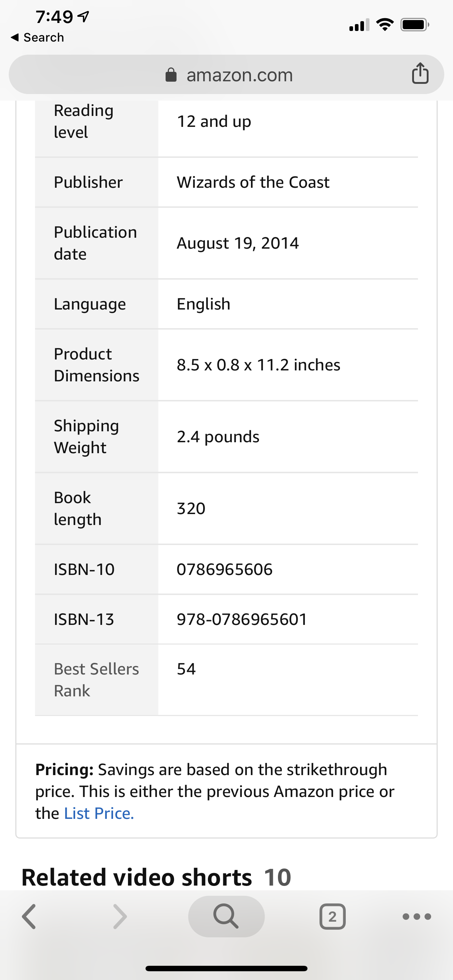Select the ISBN-13 value 978-0786965601
This screenshot has width=453, height=980.
coord(242,619)
